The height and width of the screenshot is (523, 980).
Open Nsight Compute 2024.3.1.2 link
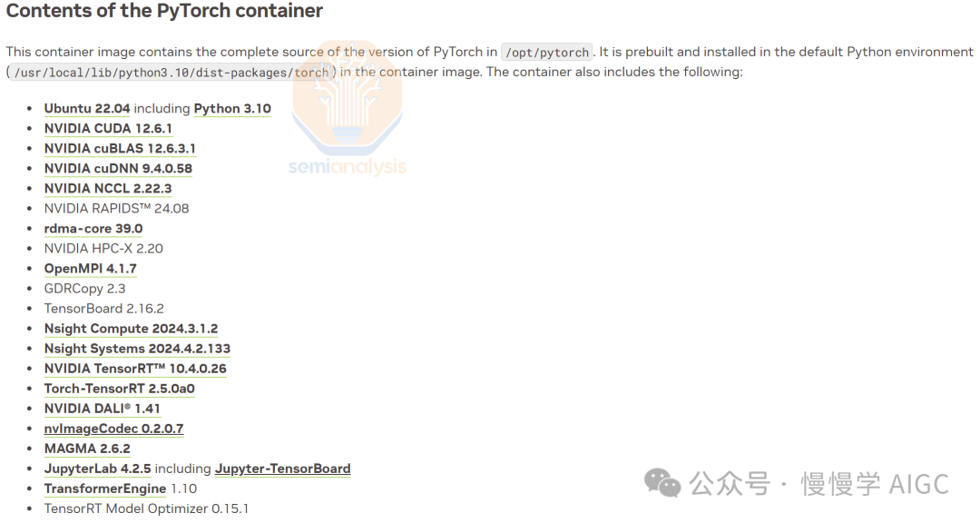(131, 328)
